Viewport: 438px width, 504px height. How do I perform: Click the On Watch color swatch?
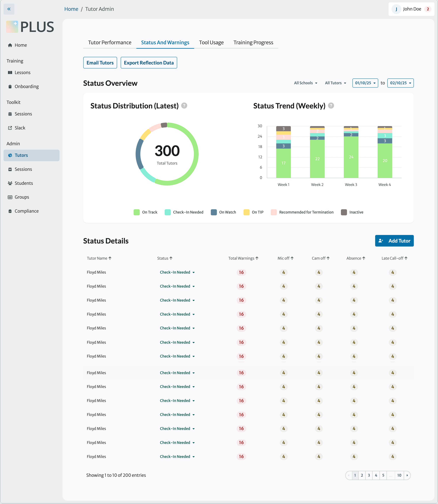coord(214,212)
